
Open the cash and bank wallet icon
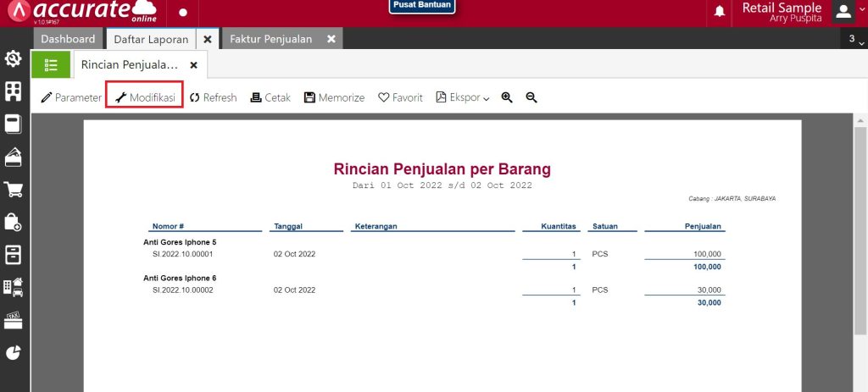14,157
